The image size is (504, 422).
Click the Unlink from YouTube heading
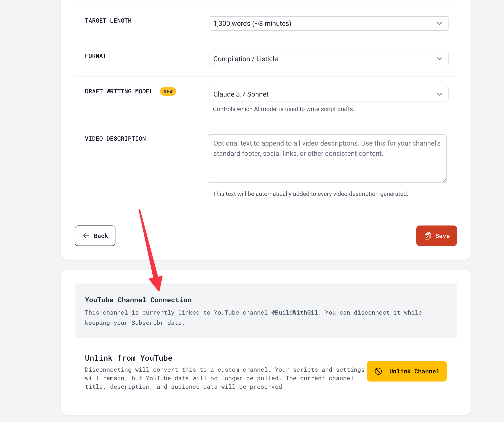point(129,358)
